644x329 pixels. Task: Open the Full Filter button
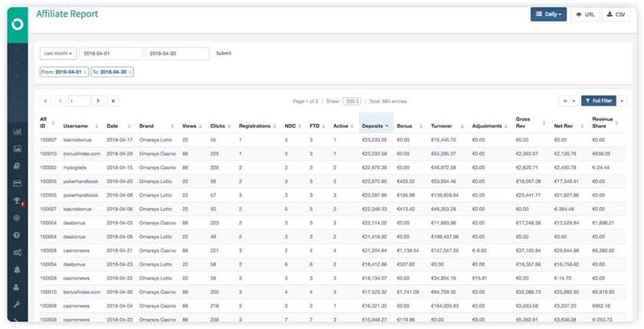[599, 101]
